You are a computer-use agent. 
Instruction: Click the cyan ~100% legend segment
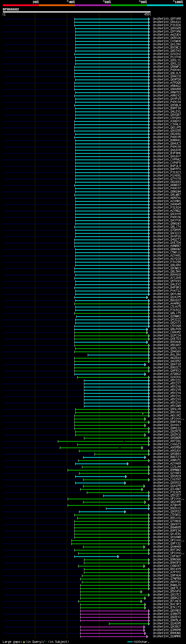[165, 5]
